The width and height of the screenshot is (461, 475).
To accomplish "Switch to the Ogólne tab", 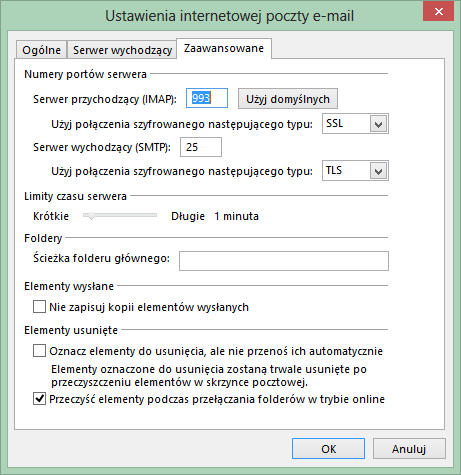I will click(41, 50).
